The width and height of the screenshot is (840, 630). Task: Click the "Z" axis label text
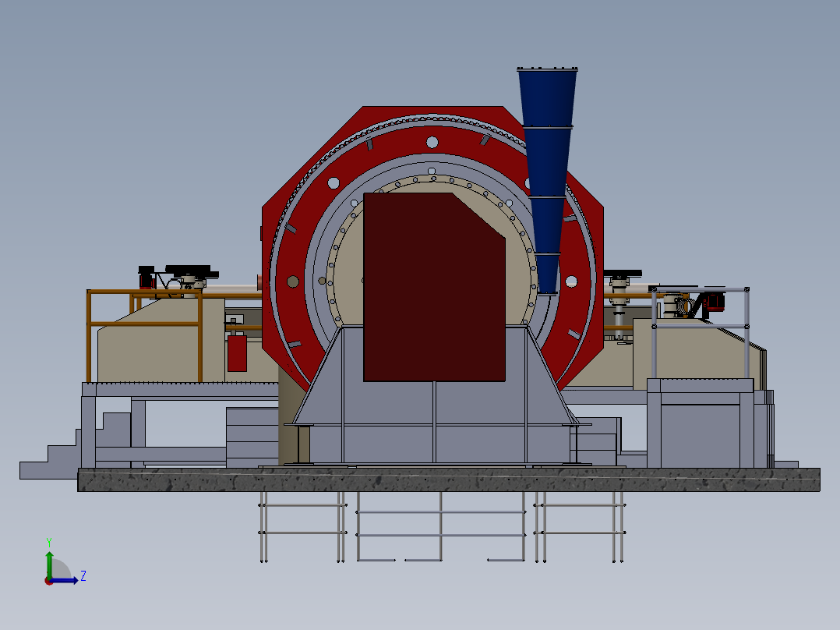[83, 576]
